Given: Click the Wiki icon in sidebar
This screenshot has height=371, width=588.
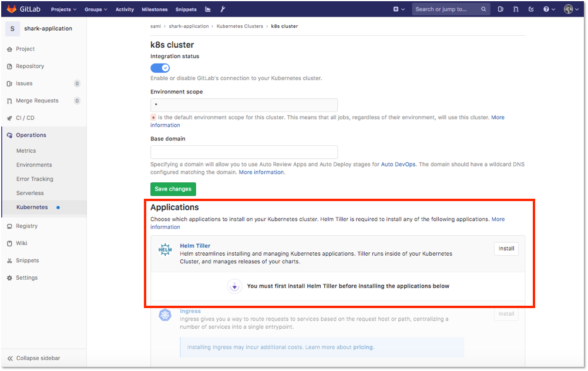Looking at the screenshot, I should click(x=10, y=243).
